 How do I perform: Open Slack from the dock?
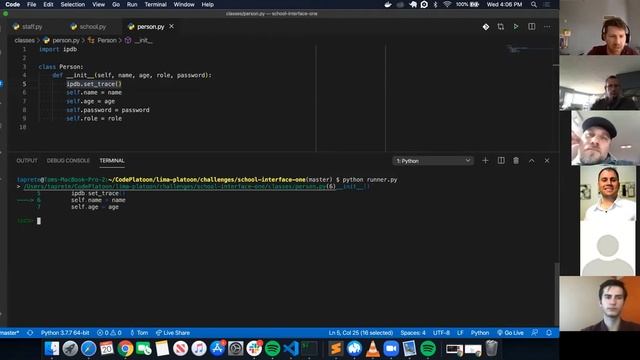254,349
